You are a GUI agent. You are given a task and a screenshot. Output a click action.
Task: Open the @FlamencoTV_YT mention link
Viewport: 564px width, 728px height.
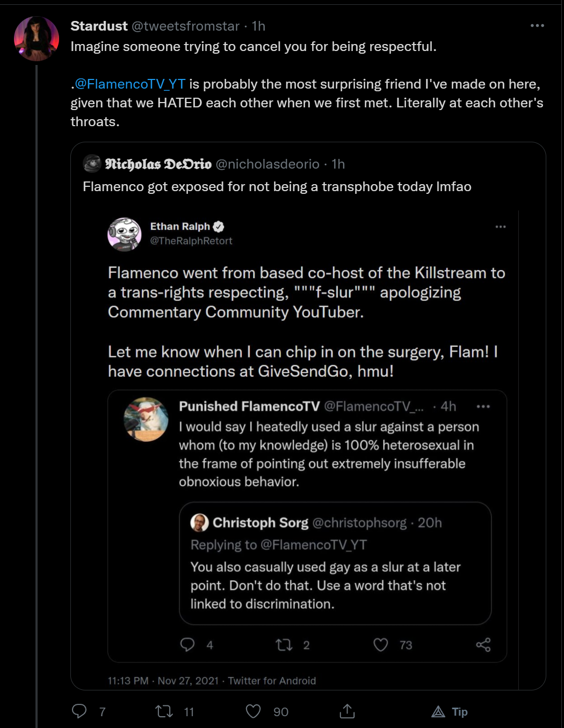[x=130, y=84]
